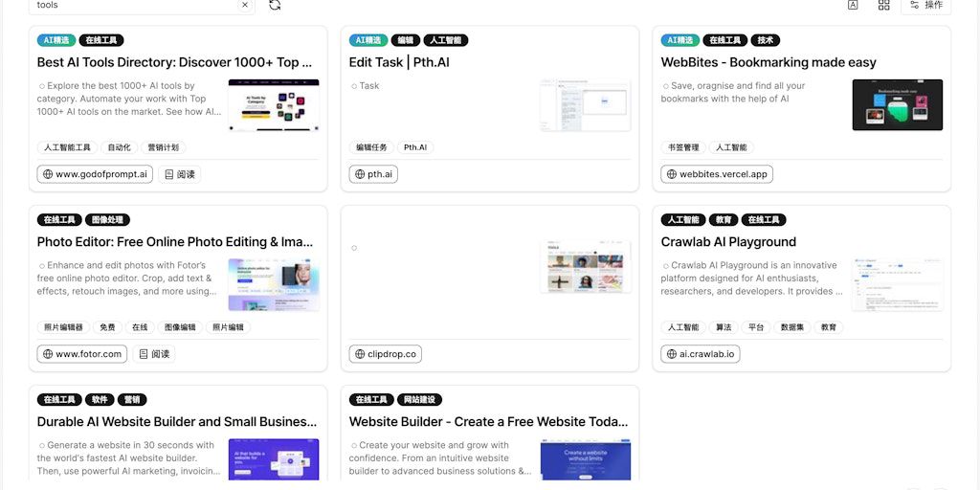This screenshot has width=980, height=490.
Task: Select the 数据集 tag chip
Action: pos(791,327)
